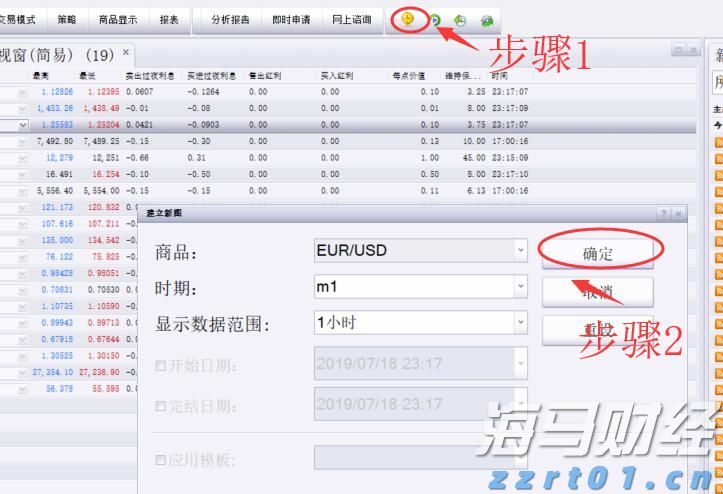Open the 商品显示 menu
Image resolution: width=723 pixels, height=494 pixels.
pos(119,20)
